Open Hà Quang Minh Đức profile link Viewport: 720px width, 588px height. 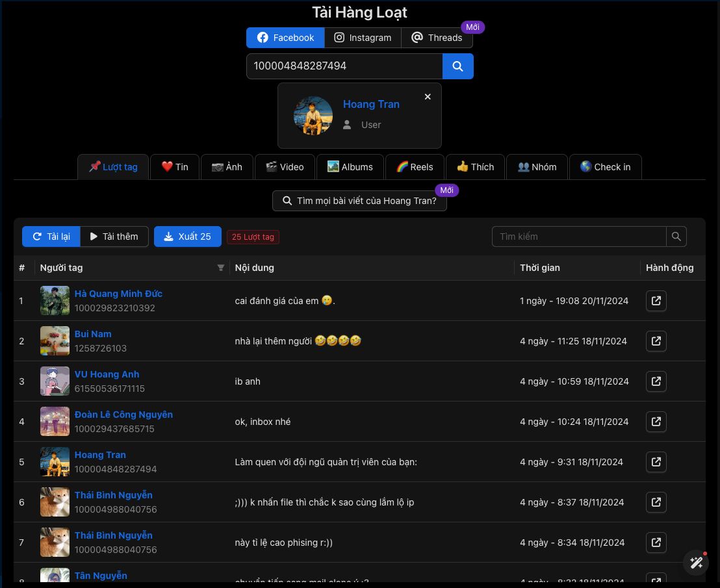pyautogui.click(x=118, y=294)
